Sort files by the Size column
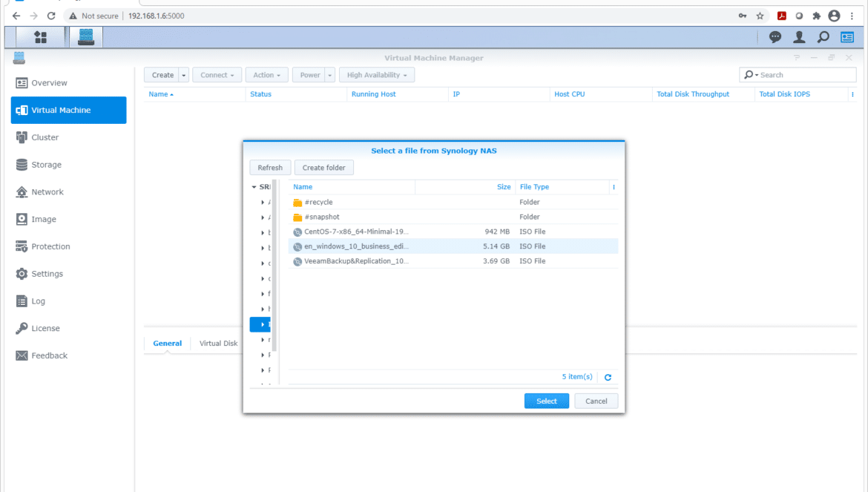Screen dimensions: 868x492 465,187
